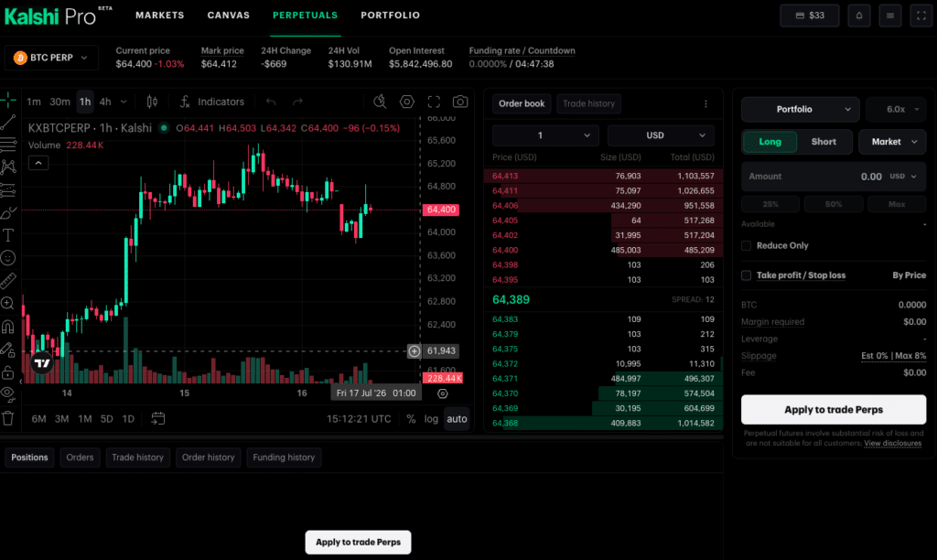The width and height of the screenshot is (937, 560).
Task: Switch to Trade history in order book panel
Action: coord(588,104)
